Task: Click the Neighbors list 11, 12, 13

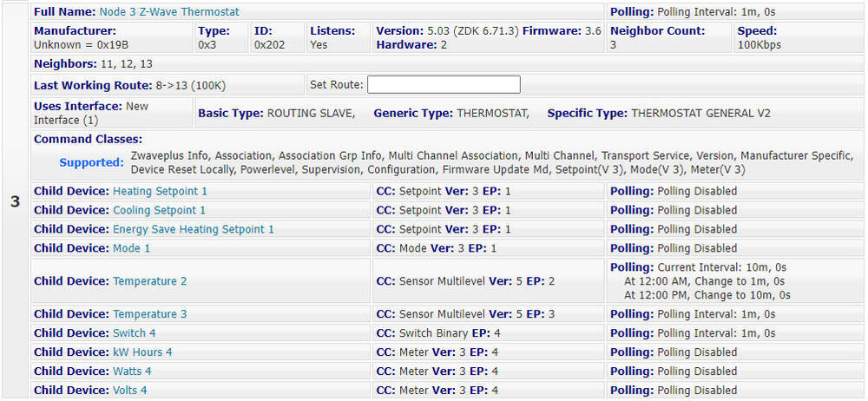Action: click(x=126, y=64)
